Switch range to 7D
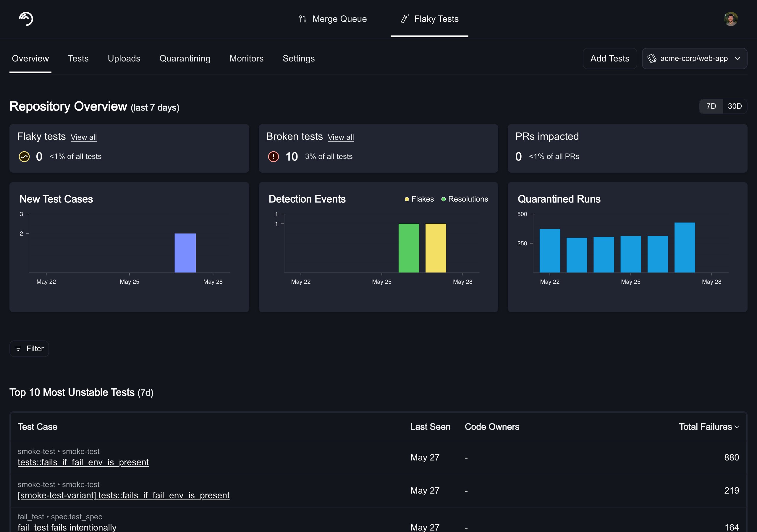757x532 pixels. [711, 106]
